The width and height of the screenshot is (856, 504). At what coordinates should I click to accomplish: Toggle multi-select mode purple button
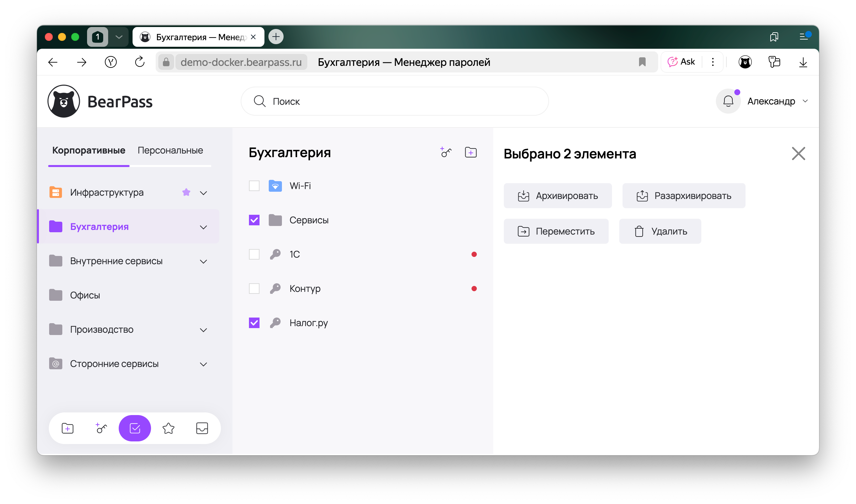[x=135, y=428]
